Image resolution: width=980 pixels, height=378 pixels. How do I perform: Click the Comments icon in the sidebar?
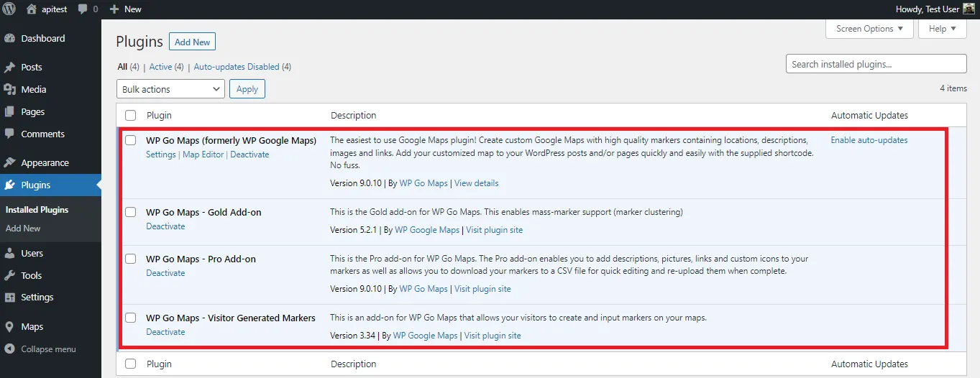pyautogui.click(x=10, y=134)
